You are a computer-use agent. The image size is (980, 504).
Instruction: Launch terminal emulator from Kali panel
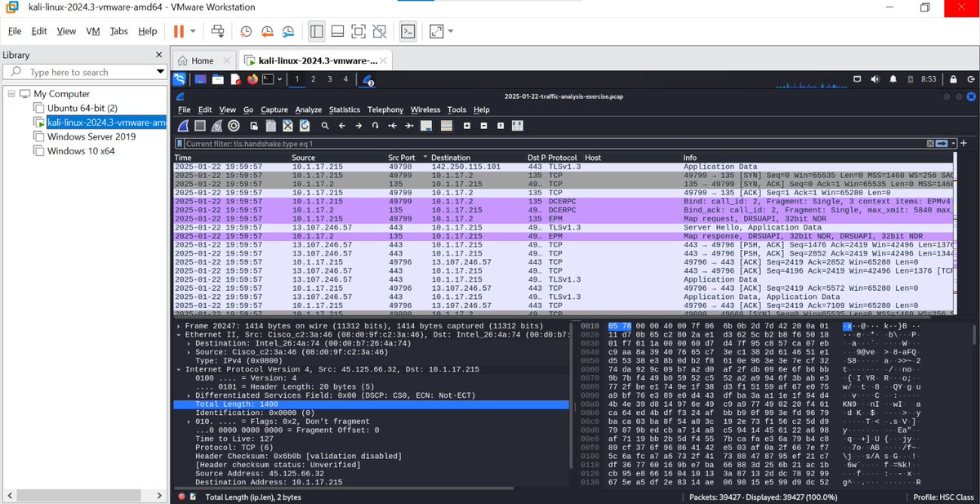point(268,79)
